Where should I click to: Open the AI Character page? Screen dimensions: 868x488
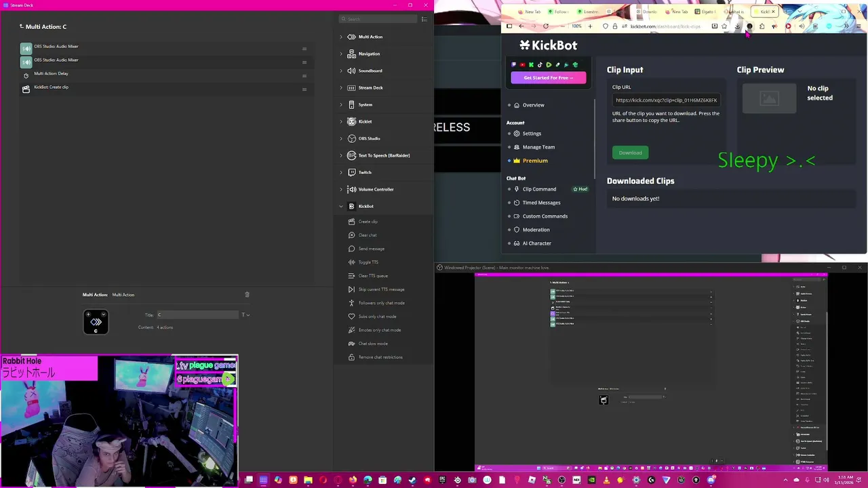coord(537,243)
